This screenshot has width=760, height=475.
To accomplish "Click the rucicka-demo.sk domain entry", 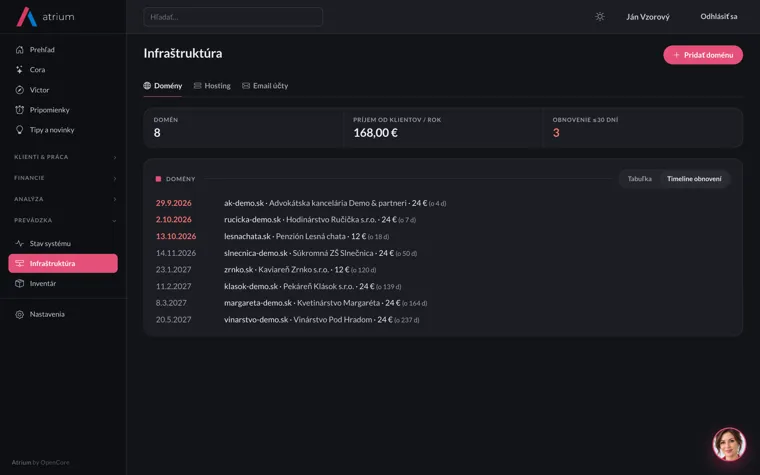I will point(253,220).
